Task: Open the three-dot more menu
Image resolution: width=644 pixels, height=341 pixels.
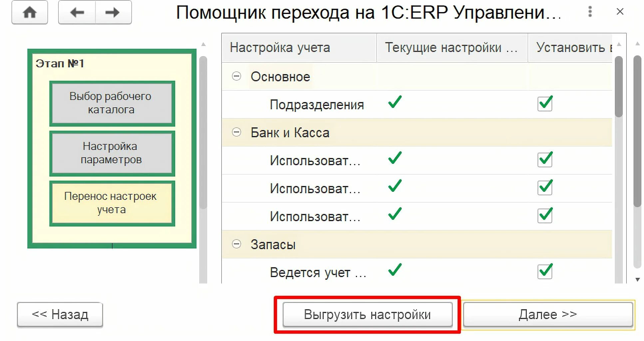Action: (x=590, y=12)
